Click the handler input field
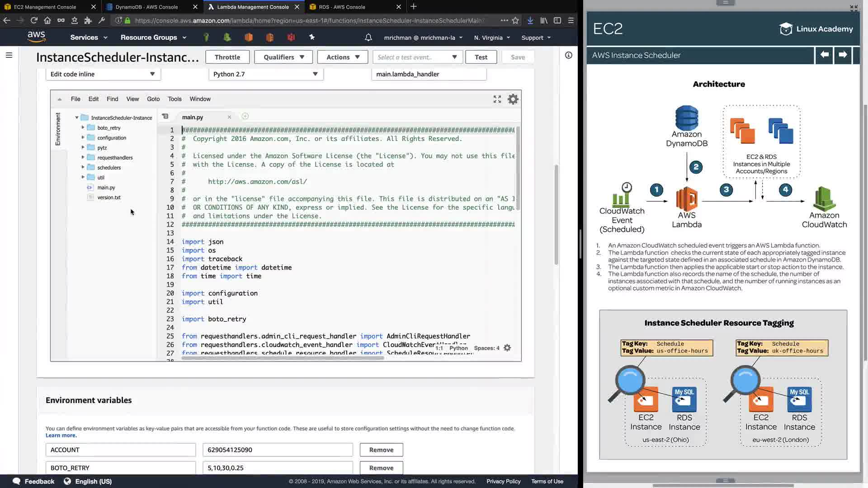 (429, 74)
